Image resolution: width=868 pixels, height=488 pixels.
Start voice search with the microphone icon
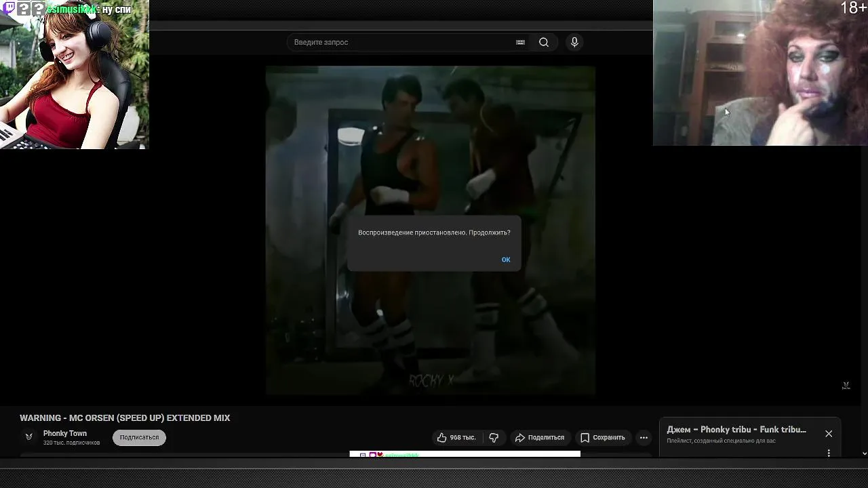(574, 42)
